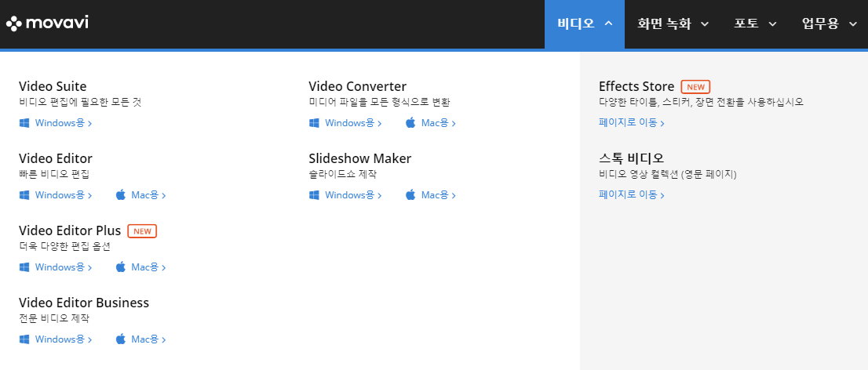Screen dimensions: 868x370
Task: Go to Effects Store 페이지로 이동 link
Action: tap(632, 123)
